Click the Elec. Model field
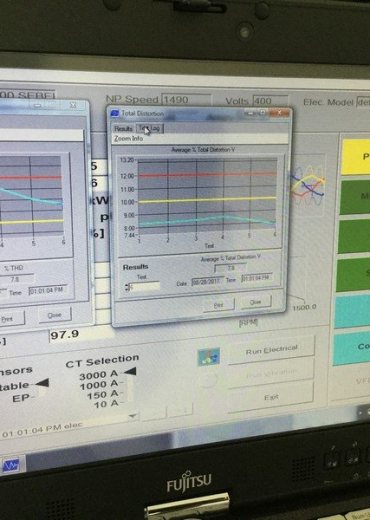The image size is (370, 520). [363, 102]
